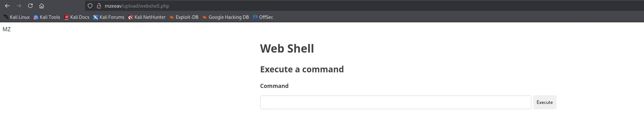
Task: Focus the Command input field
Action: [395, 102]
